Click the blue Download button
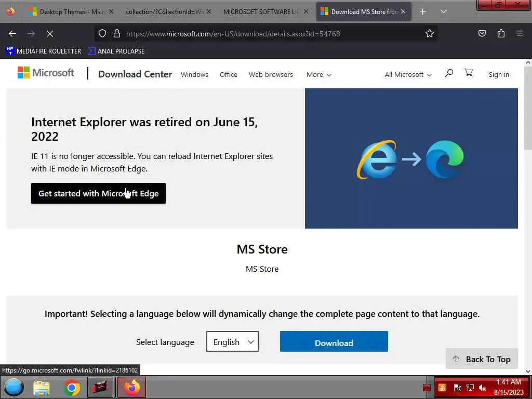Viewport: 532px width, 399px height. pos(334,341)
